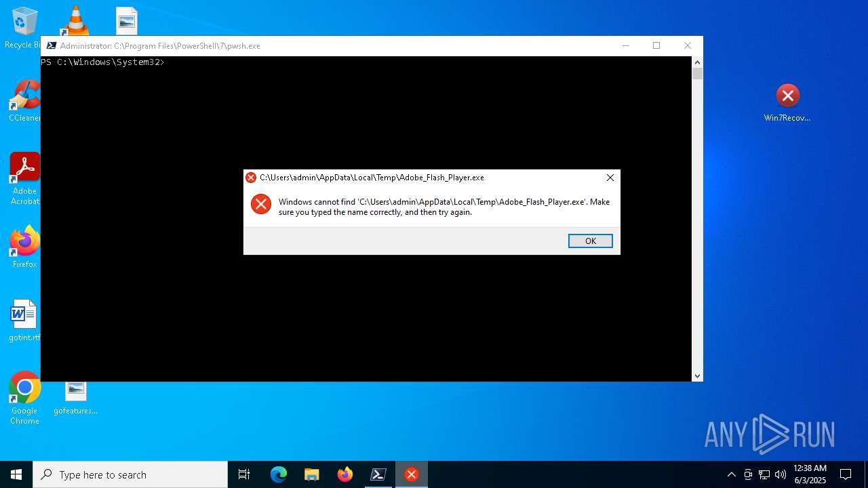Viewport: 868px width, 488px height.
Task: Close the Adobe_Flash_Player.exe error dialog
Action: (610, 178)
